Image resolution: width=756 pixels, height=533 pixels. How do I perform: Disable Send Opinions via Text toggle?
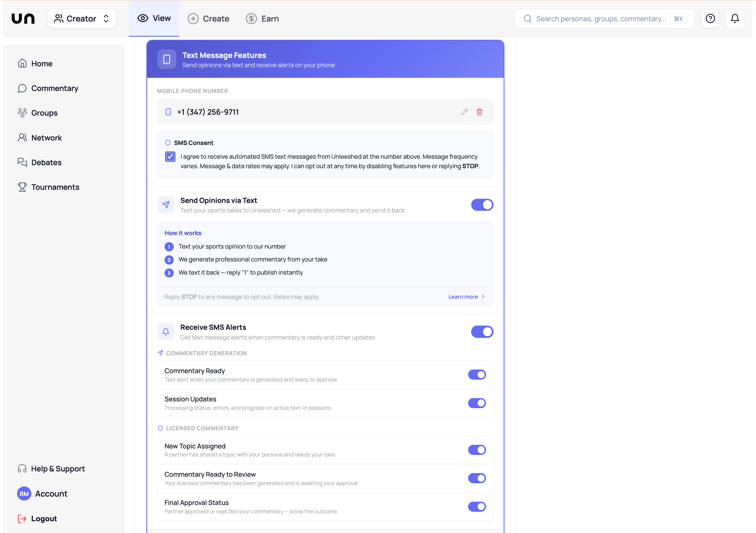482,205
